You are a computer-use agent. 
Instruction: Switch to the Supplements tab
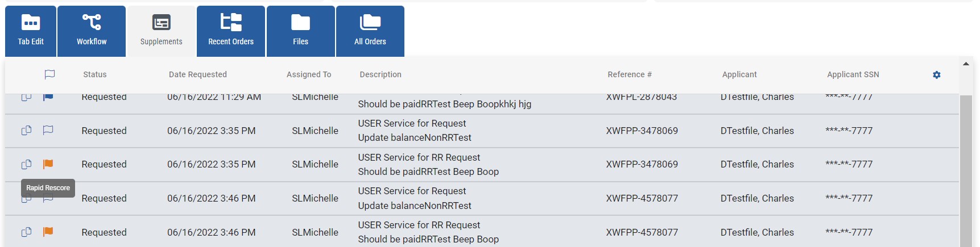tap(162, 31)
